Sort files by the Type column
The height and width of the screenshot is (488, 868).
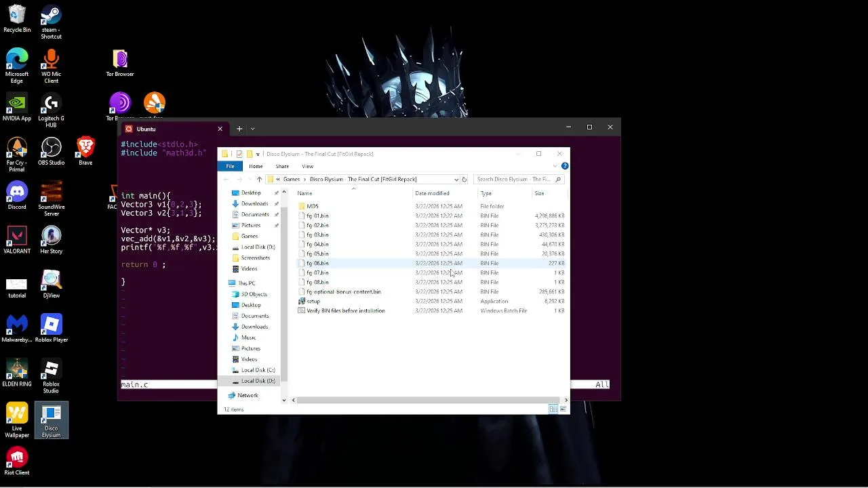pyautogui.click(x=504, y=194)
